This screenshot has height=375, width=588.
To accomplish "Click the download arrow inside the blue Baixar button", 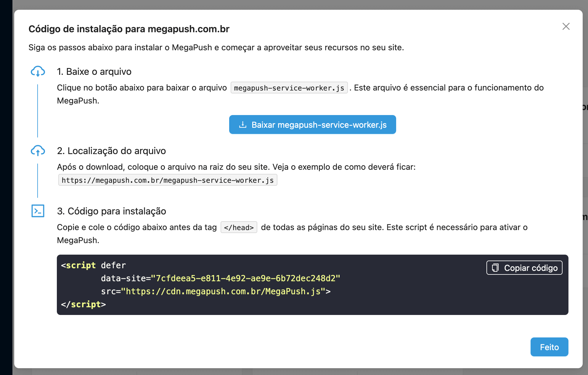I will point(242,125).
